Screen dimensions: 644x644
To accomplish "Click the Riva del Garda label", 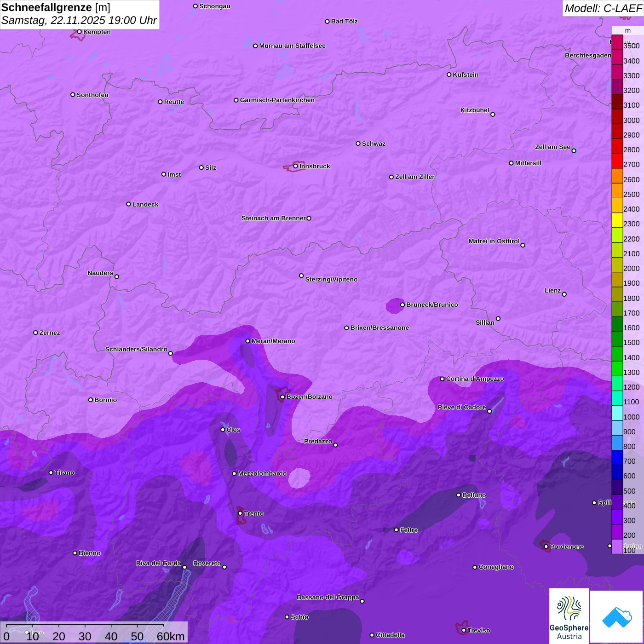I will pos(159,563).
